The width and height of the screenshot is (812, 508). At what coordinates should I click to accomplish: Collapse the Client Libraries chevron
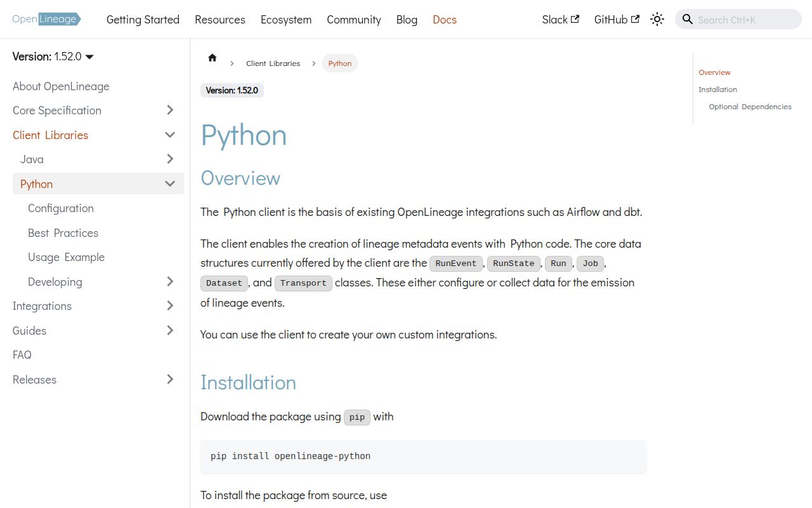pos(170,135)
